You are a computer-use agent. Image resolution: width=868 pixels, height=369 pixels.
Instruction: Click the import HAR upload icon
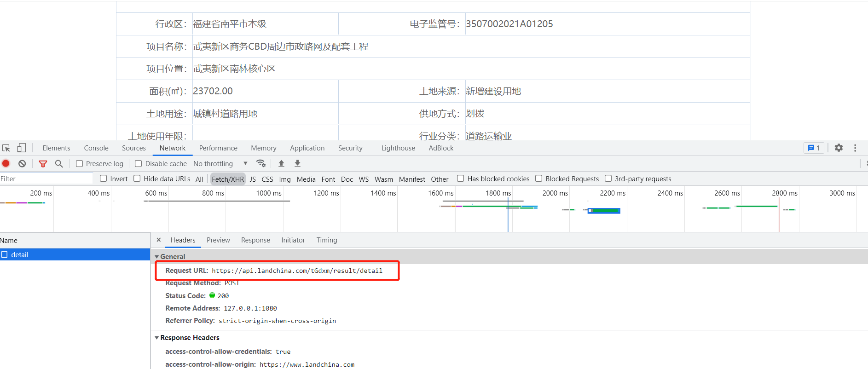[281, 163]
